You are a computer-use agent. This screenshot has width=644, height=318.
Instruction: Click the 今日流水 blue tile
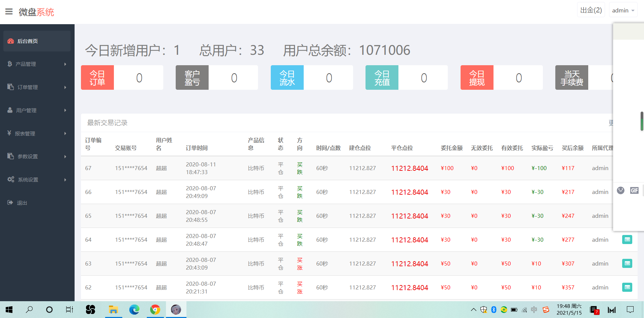(287, 78)
